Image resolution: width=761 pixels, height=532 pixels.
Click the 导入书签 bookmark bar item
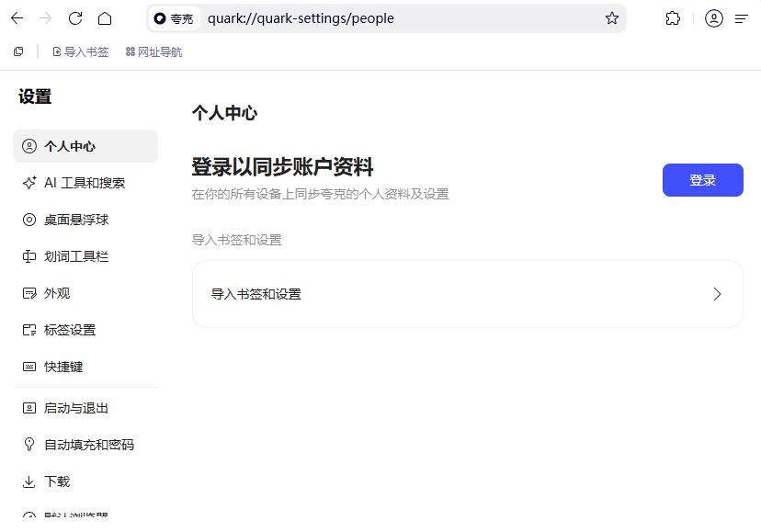point(81,52)
